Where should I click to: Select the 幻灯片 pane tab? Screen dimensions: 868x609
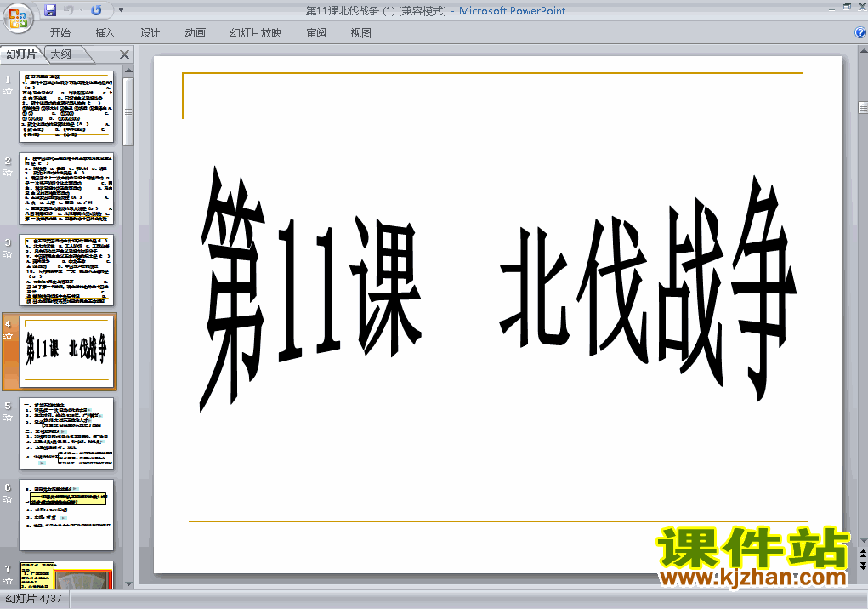21,54
